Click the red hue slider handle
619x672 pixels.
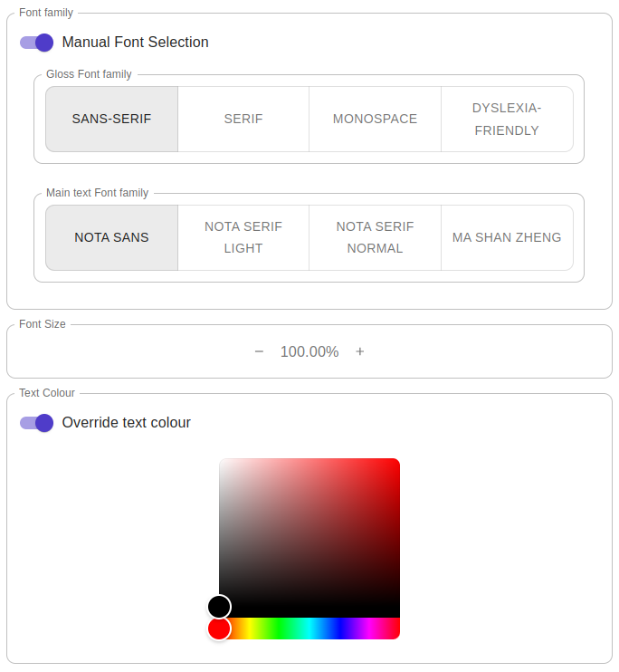pyautogui.click(x=219, y=629)
